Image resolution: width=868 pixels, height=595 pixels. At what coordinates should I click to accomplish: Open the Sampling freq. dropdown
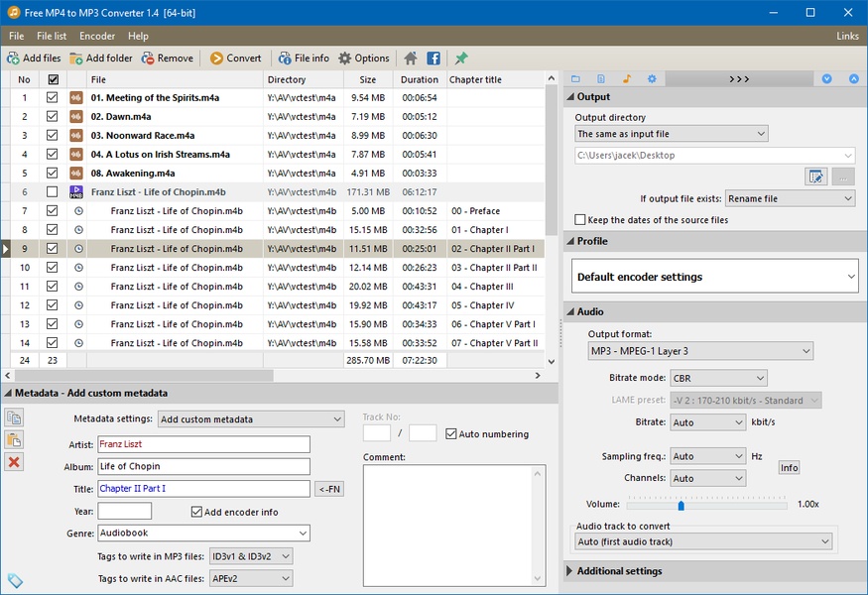[x=708, y=456]
